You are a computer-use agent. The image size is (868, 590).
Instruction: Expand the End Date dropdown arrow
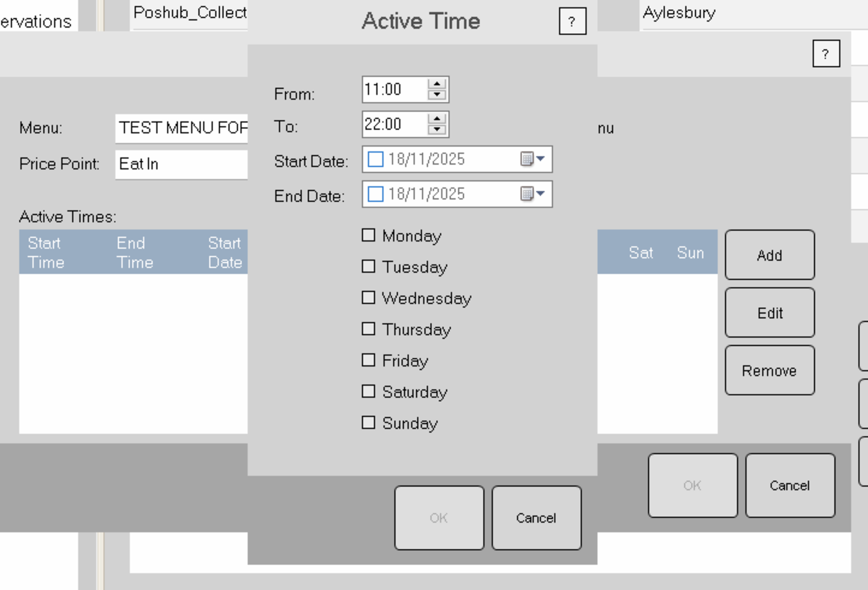click(x=541, y=194)
